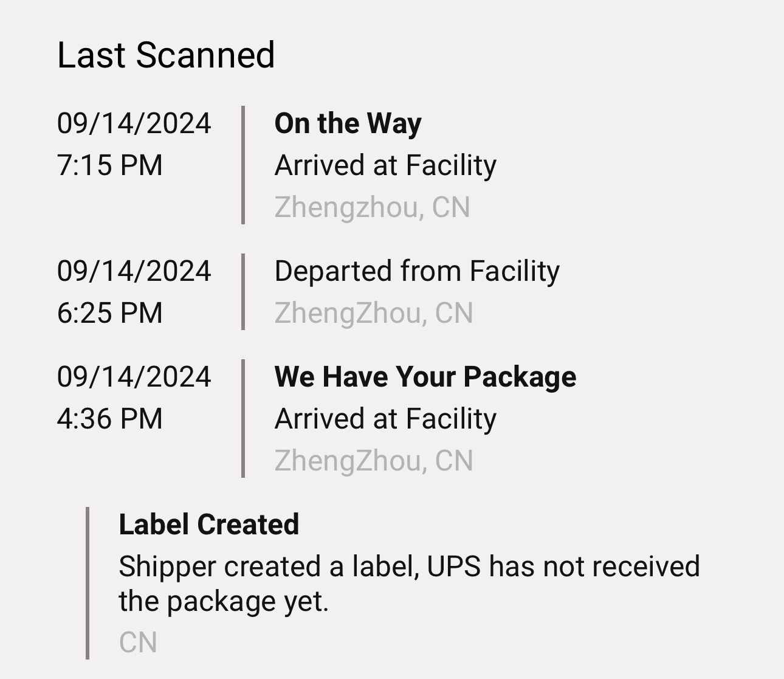Click ZhengZhou, CN under Departed from Facility
Image resolution: width=784 pixels, height=679 pixels.
tap(373, 313)
